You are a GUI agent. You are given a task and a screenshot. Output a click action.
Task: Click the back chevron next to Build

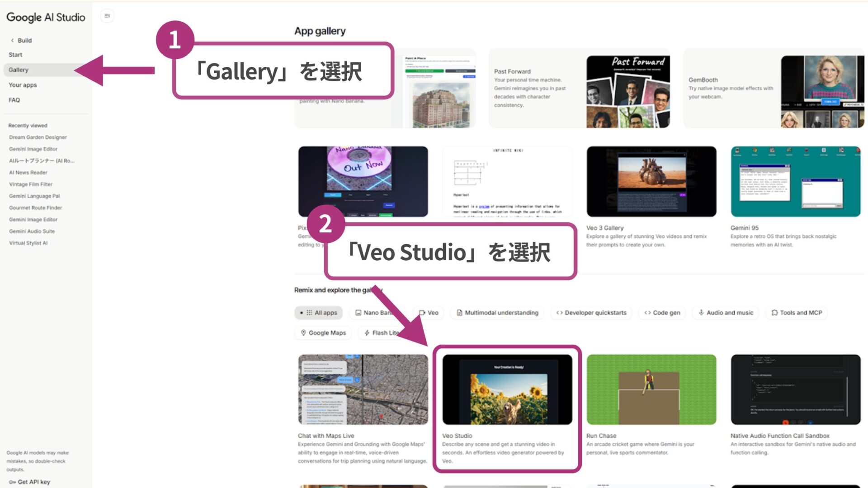point(11,40)
